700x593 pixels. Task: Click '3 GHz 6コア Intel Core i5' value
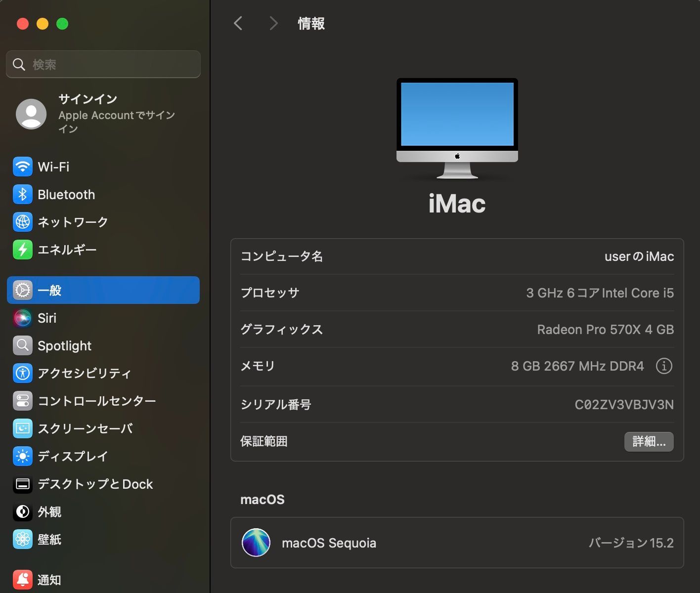point(600,293)
